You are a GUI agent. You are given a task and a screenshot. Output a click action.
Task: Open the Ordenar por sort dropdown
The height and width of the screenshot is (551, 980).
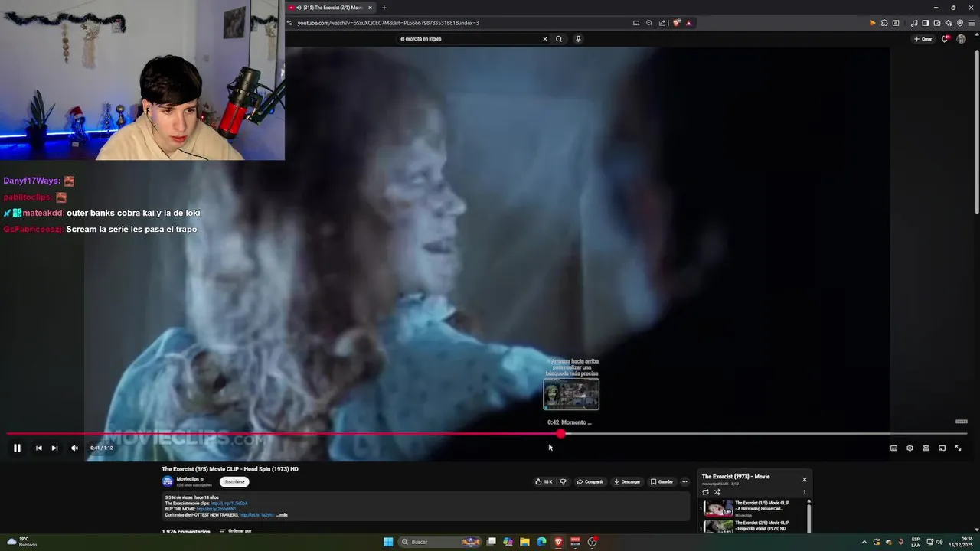[236, 531]
